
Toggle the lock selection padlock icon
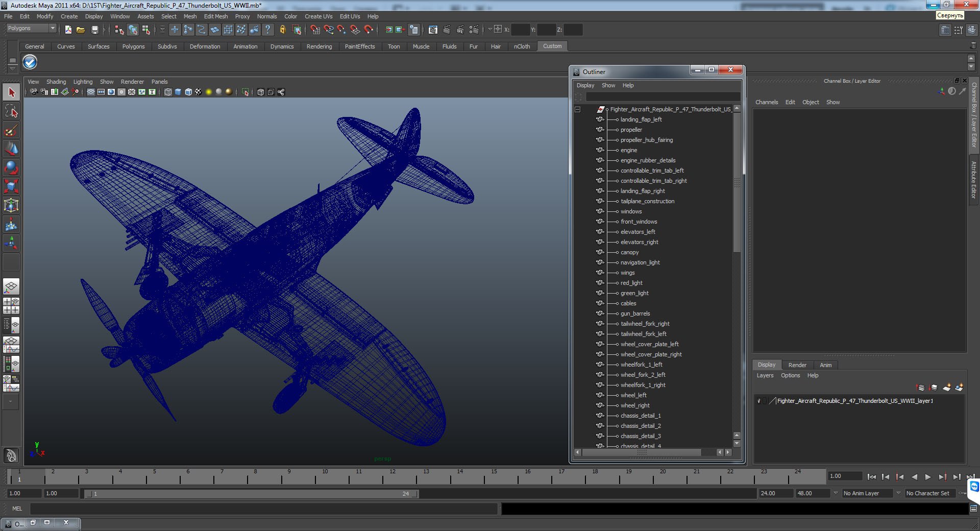point(282,30)
